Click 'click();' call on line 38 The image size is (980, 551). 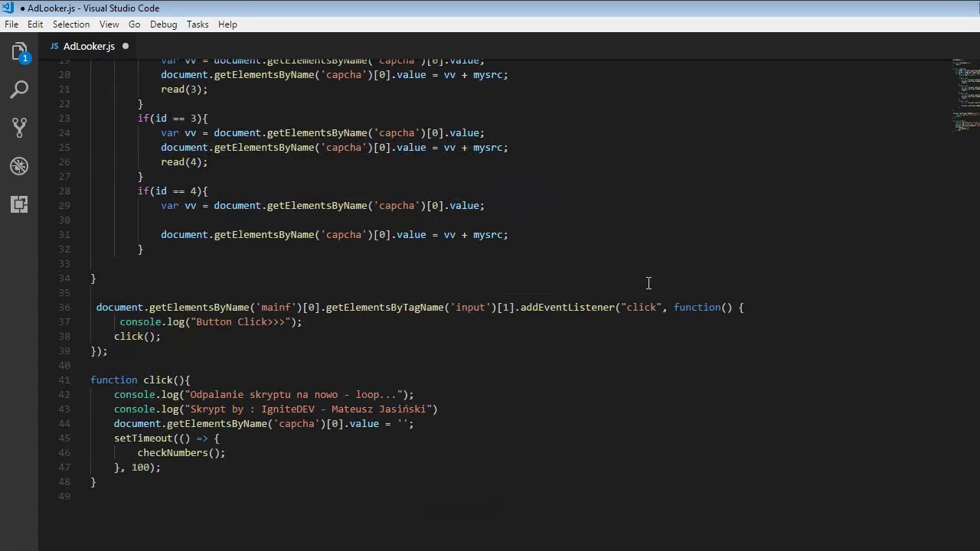[x=137, y=336]
